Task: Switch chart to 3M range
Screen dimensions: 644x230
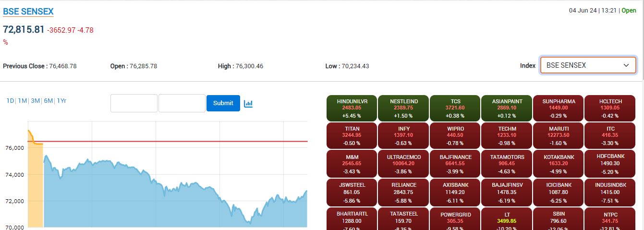Action: (x=35, y=101)
